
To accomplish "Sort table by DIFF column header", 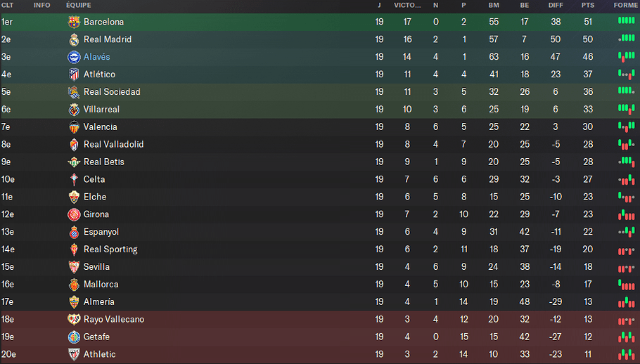I will 556,6.
